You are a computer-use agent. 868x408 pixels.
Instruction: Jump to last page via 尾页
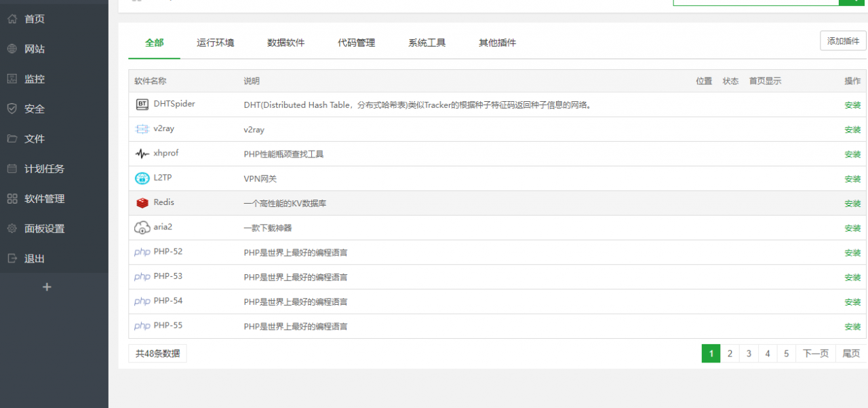coord(851,353)
